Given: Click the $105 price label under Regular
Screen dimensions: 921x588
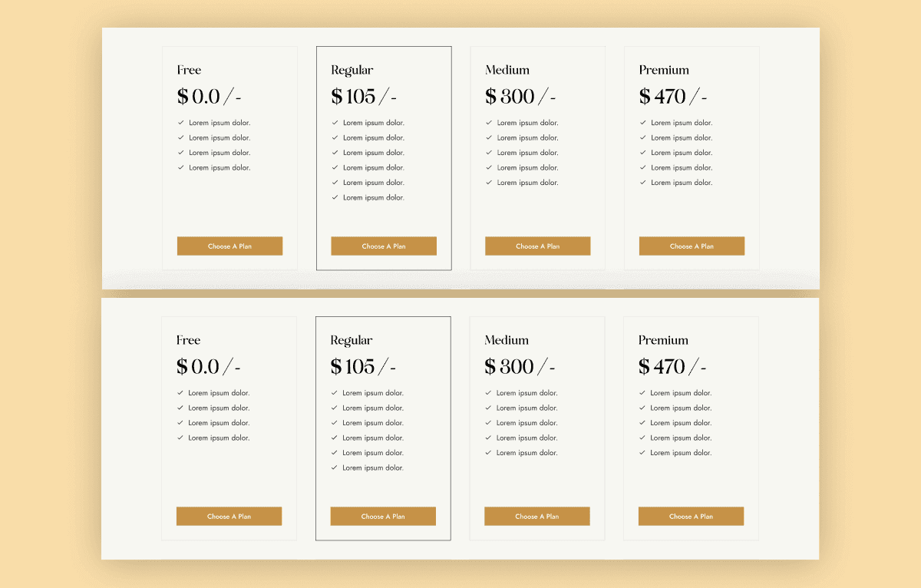Looking at the screenshot, I should coord(361,96).
